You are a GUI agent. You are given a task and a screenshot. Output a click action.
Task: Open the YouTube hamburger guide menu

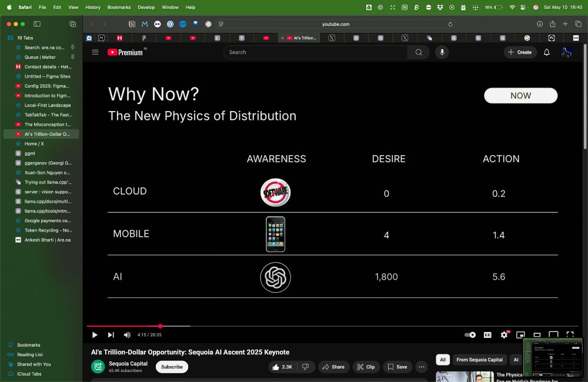(95, 52)
